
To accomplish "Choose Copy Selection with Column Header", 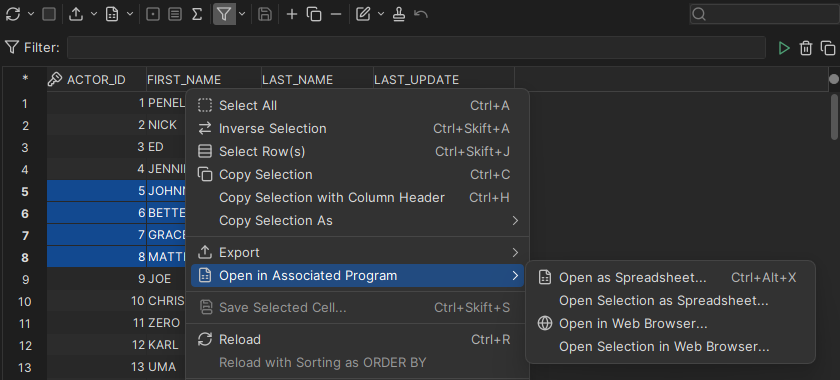I will point(357,198).
